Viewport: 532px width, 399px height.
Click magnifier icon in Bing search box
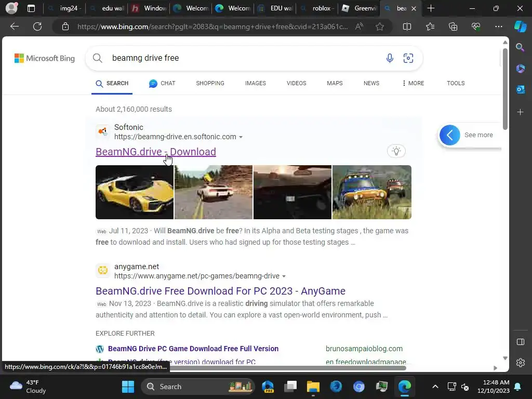click(x=97, y=58)
